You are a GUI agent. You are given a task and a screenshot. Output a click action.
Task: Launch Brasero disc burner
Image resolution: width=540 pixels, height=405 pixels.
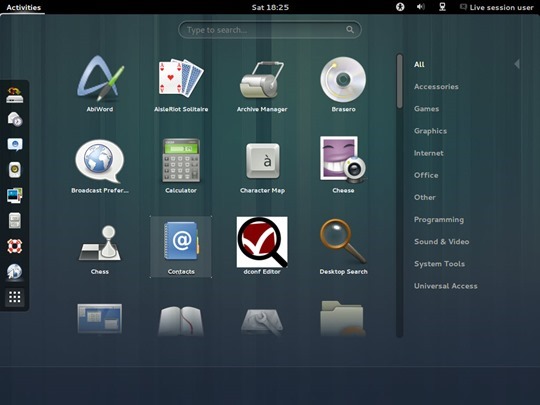[343, 84]
